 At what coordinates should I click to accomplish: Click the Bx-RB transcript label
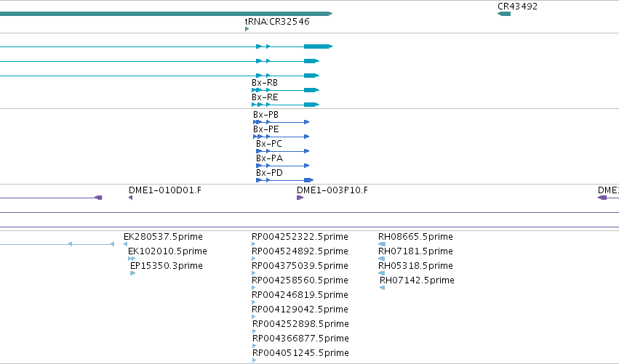(265, 83)
